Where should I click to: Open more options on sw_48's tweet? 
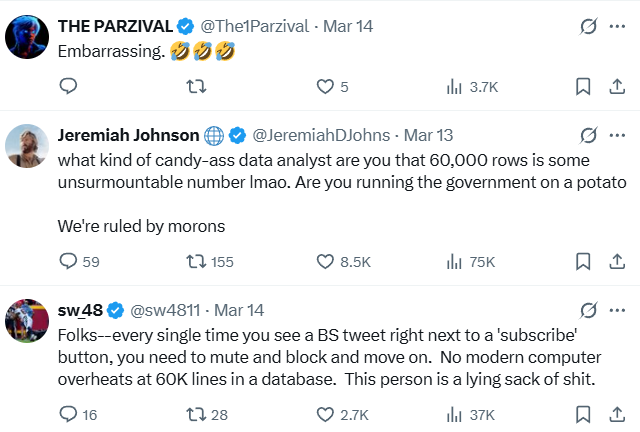[618, 309]
